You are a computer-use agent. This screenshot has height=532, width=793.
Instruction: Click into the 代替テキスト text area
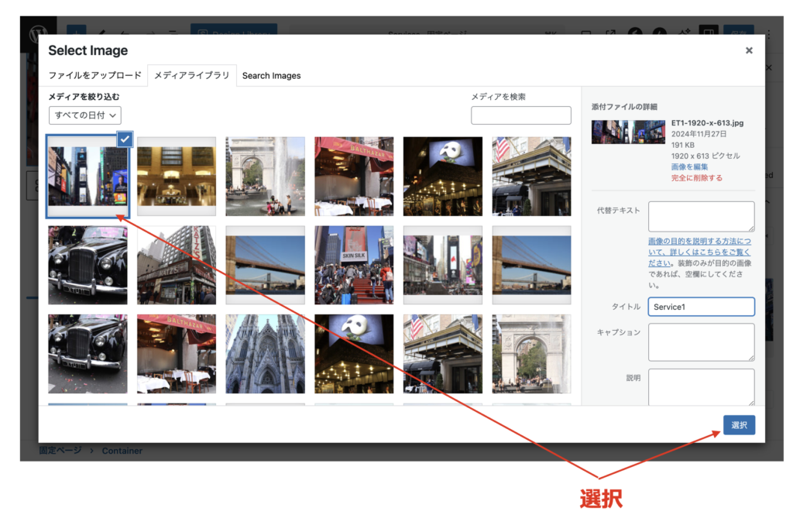click(701, 216)
